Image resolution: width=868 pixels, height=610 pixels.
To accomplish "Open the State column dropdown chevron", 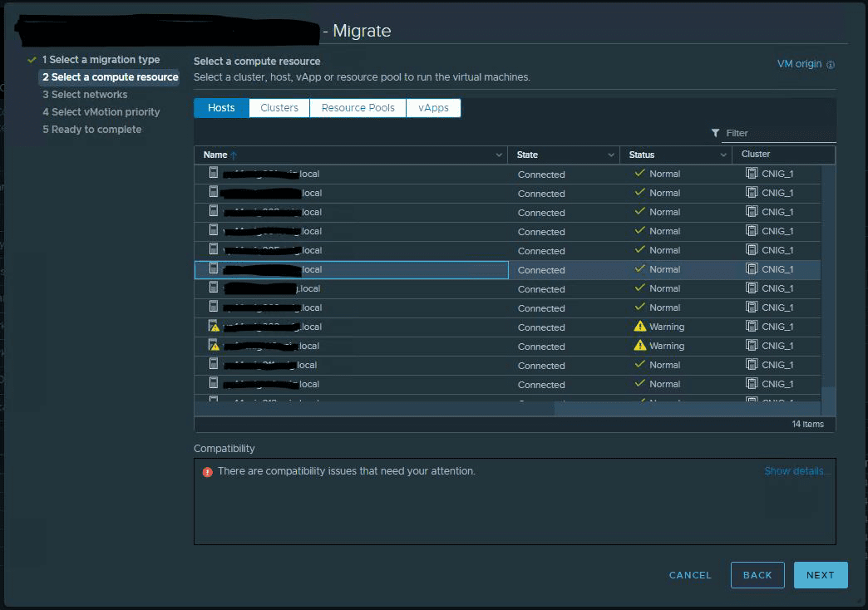I will tap(611, 155).
